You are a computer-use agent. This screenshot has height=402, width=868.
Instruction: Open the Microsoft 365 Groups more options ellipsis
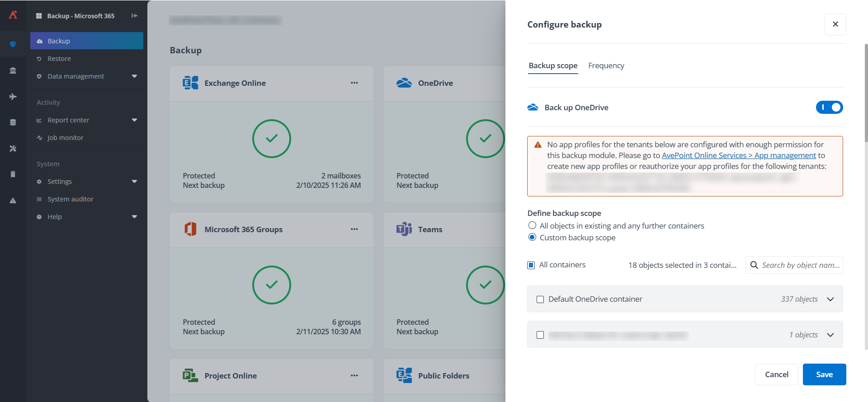pyautogui.click(x=354, y=229)
